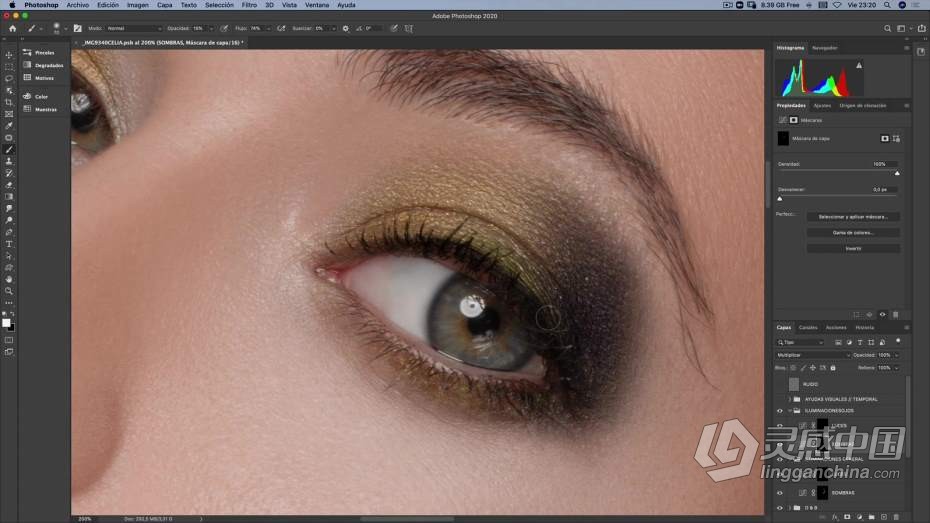Select the Crop tool

(9, 102)
